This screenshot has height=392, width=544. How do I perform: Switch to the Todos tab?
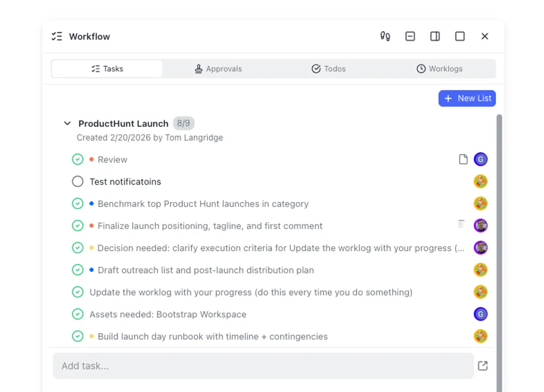(x=329, y=69)
